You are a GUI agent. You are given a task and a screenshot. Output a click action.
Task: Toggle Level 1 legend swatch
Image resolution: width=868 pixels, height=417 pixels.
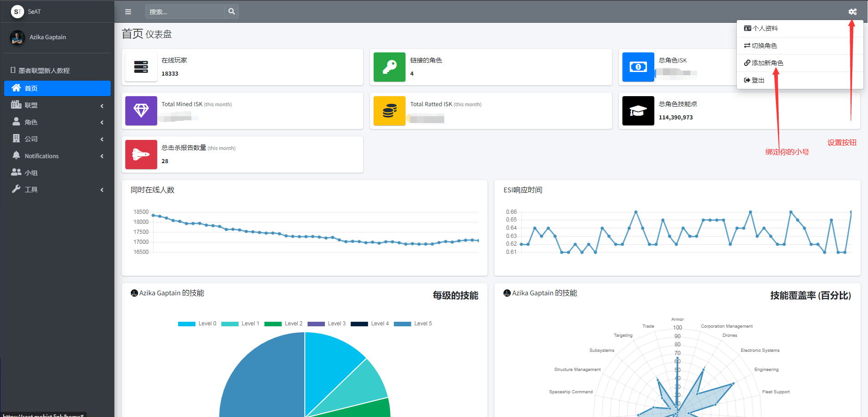230,324
